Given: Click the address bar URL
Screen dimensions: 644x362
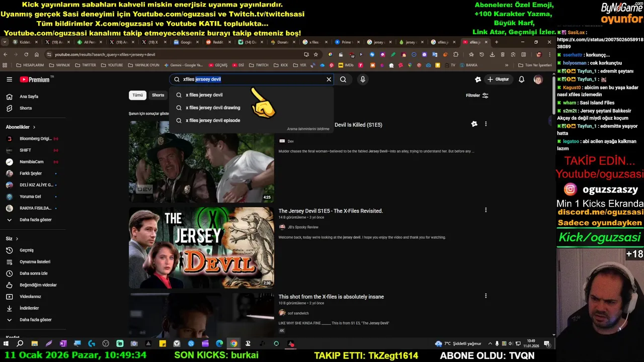Looking at the screenshot, I should pyautogui.click(x=105, y=54).
